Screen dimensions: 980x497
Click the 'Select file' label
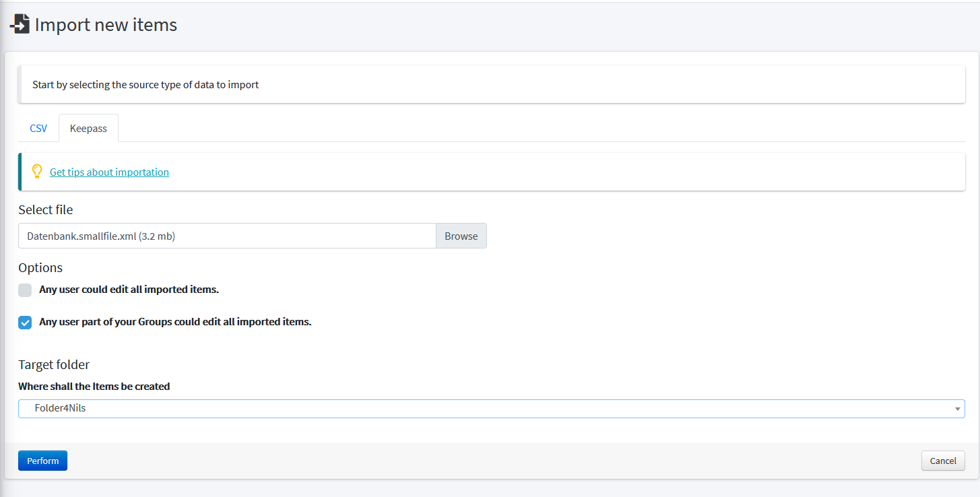point(46,209)
